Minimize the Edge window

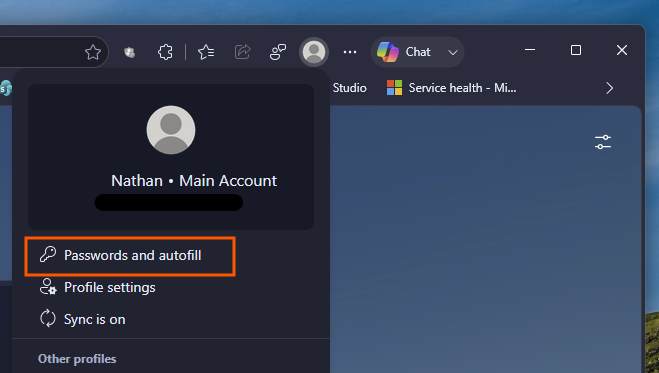pos(530,50)
